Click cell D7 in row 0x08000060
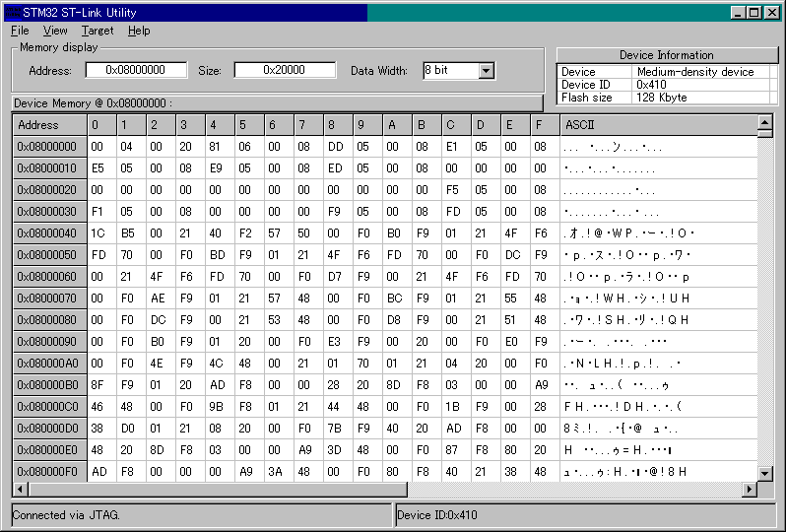The height and width of the screenshot is (532, 786). pyautogui.click(x=339, y=277)
